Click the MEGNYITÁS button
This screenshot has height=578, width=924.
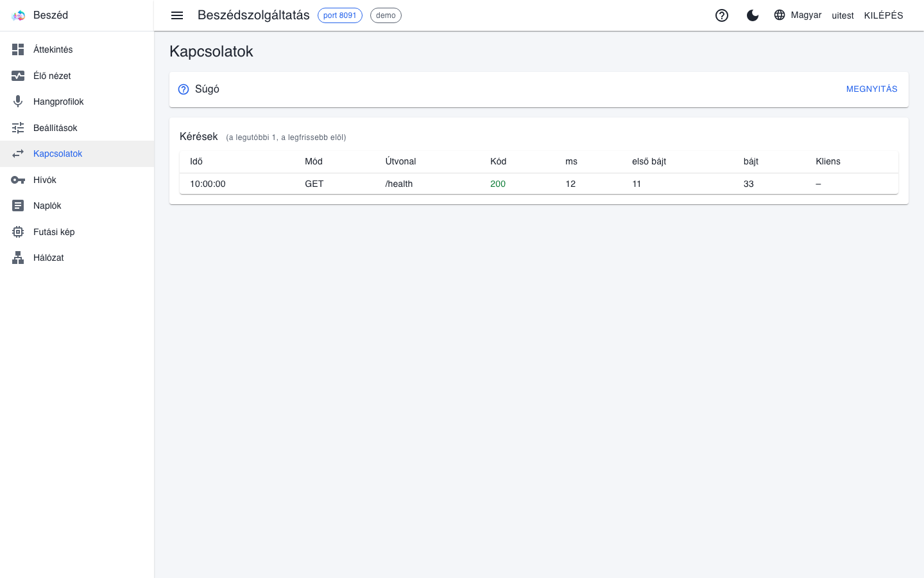point(871,89)
